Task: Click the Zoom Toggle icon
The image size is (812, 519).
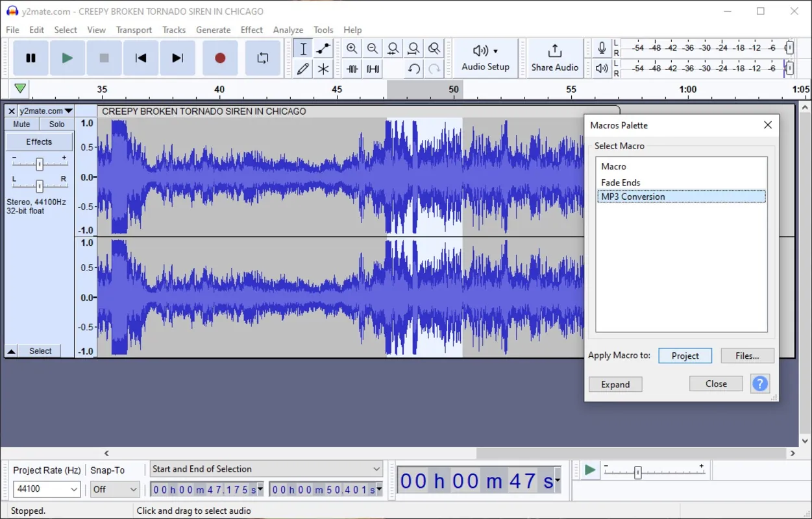Action: [x=434, y=49]
